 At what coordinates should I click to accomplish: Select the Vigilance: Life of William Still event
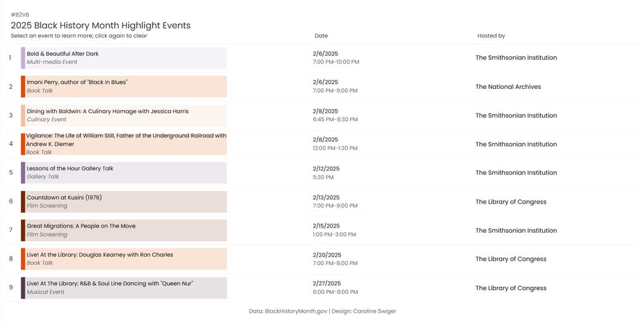126,144
